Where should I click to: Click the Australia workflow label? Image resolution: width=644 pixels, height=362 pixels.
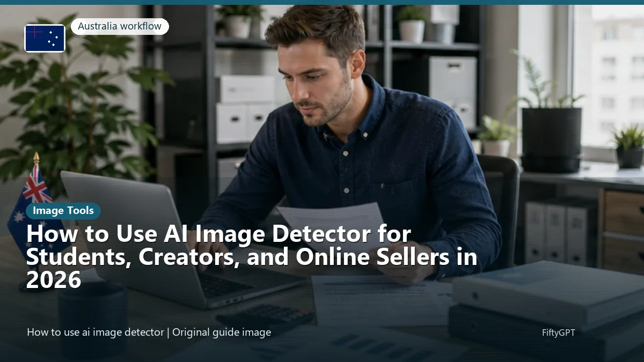pyautogui.click(x=120, y=26)
